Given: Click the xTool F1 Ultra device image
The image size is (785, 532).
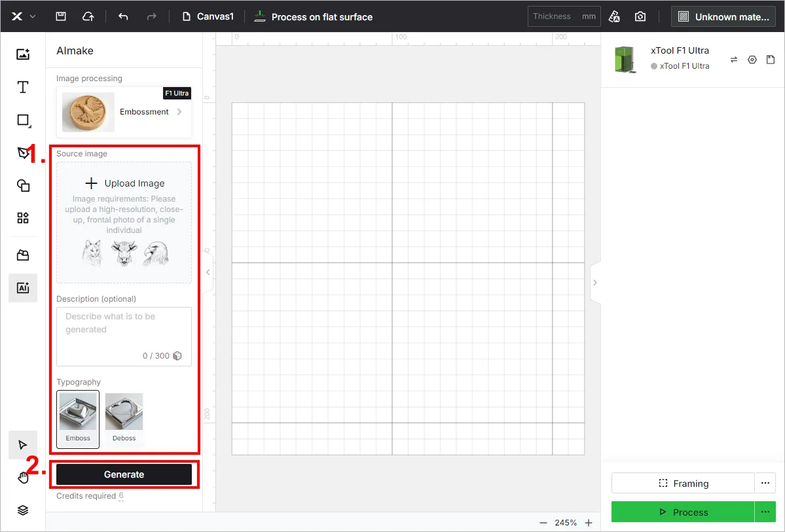Looking at the screenshot, I should click(x=625, y=60).
